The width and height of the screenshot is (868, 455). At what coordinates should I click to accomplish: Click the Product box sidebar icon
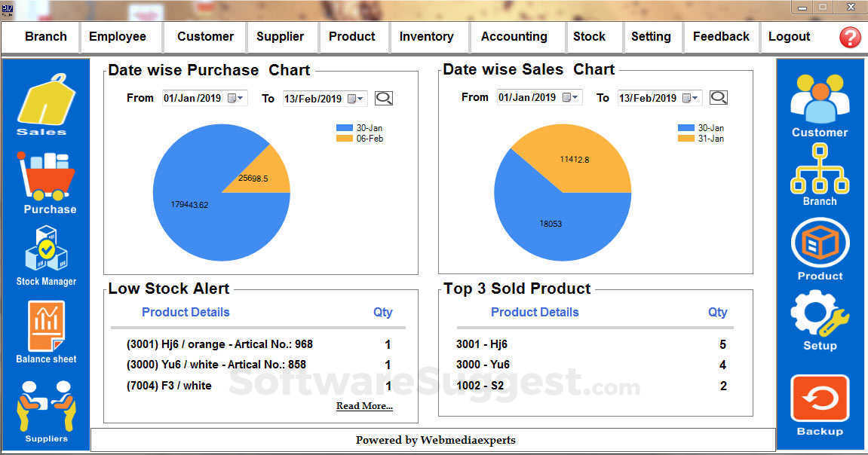pos(820,244)
